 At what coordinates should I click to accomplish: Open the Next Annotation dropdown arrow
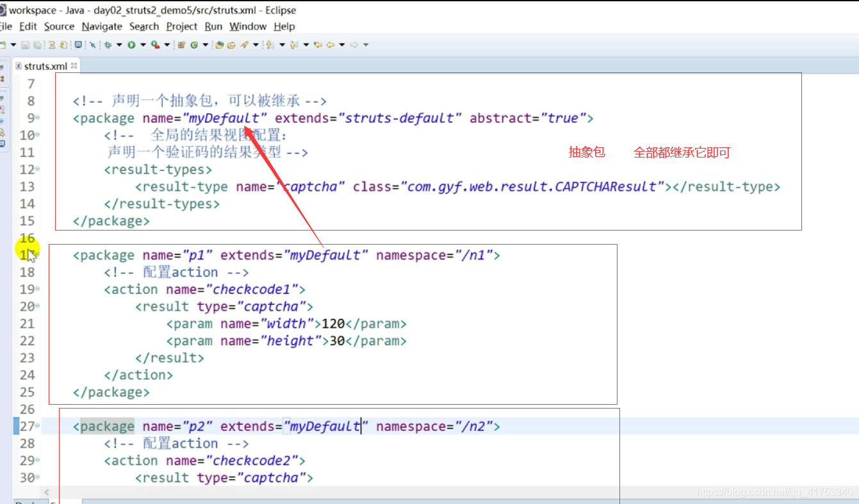coord(282,45)
